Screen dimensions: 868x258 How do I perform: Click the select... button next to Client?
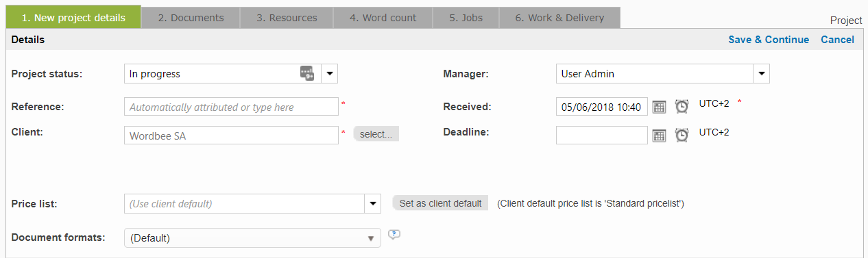pyautogui.click(x=376, y=134)
